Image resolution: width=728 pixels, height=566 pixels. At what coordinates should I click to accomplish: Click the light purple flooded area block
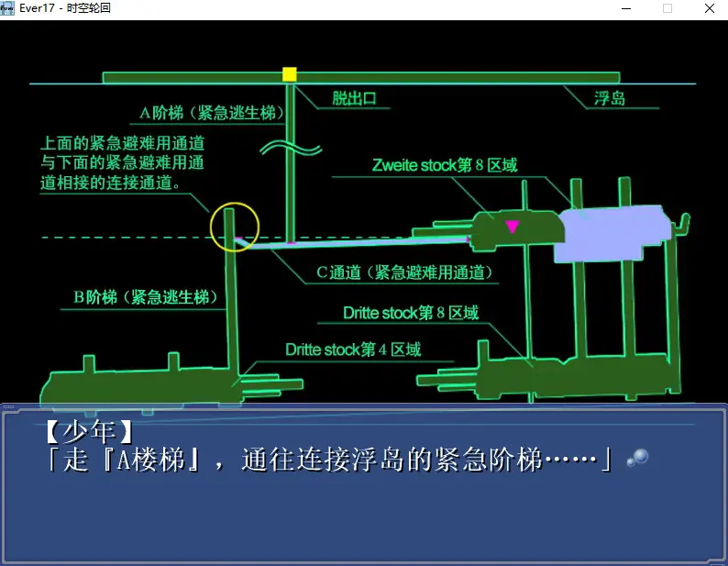pyautogui.click(x=612, y=233)
